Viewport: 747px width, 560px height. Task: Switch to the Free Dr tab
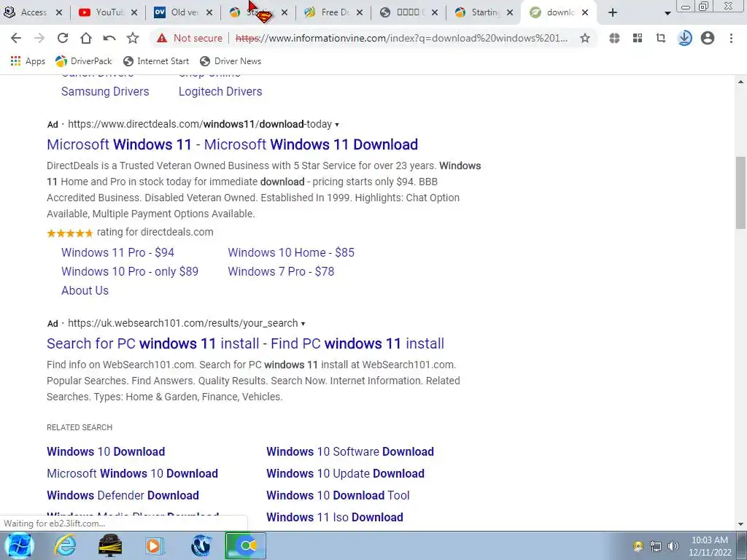coord(333,12)
